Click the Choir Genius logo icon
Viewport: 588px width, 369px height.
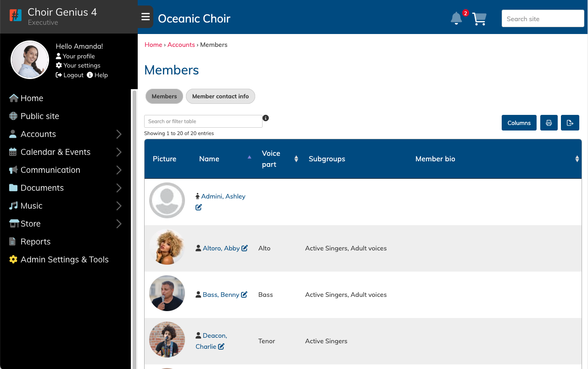point(16,15)
